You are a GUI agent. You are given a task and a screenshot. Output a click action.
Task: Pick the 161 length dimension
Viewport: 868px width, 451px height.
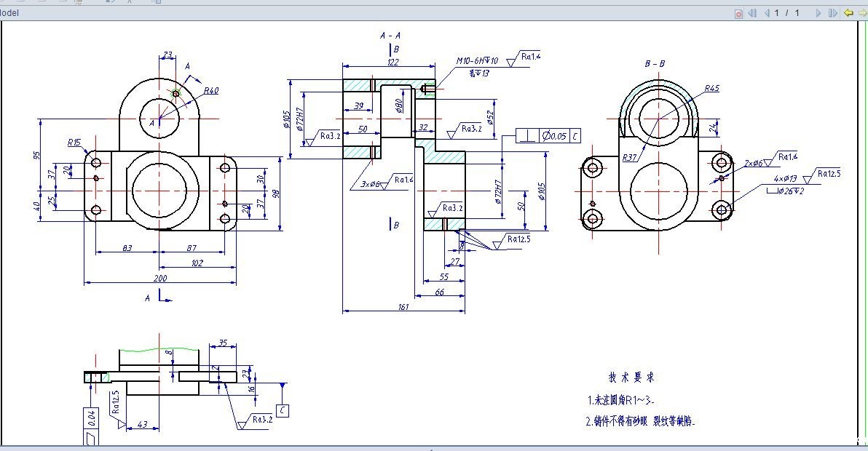[403, 307]
